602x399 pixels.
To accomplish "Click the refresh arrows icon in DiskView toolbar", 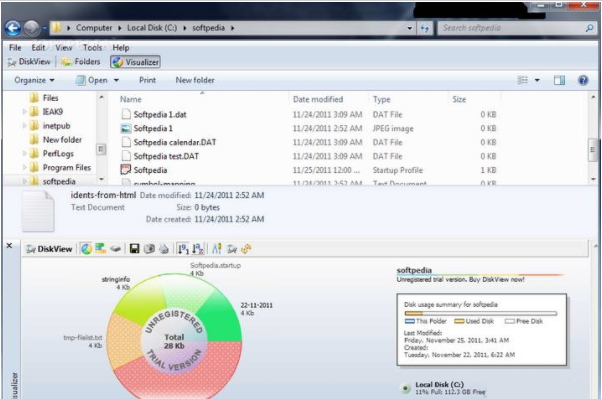I will (x=246, y=249).
